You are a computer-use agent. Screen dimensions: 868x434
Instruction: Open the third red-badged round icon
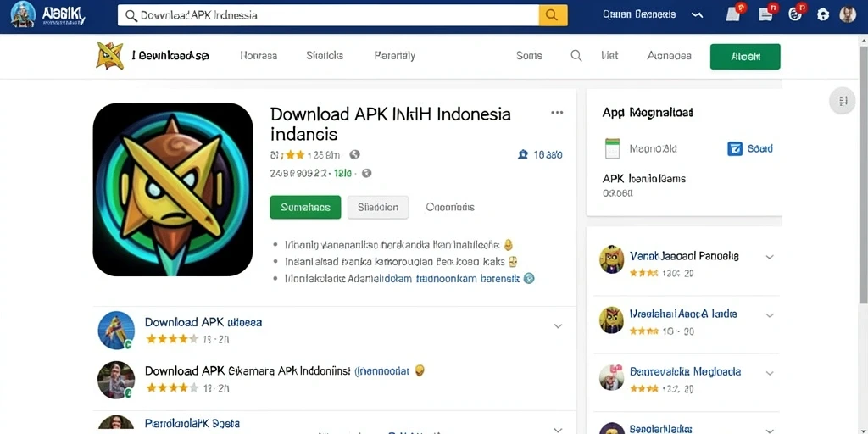point(797,14)
